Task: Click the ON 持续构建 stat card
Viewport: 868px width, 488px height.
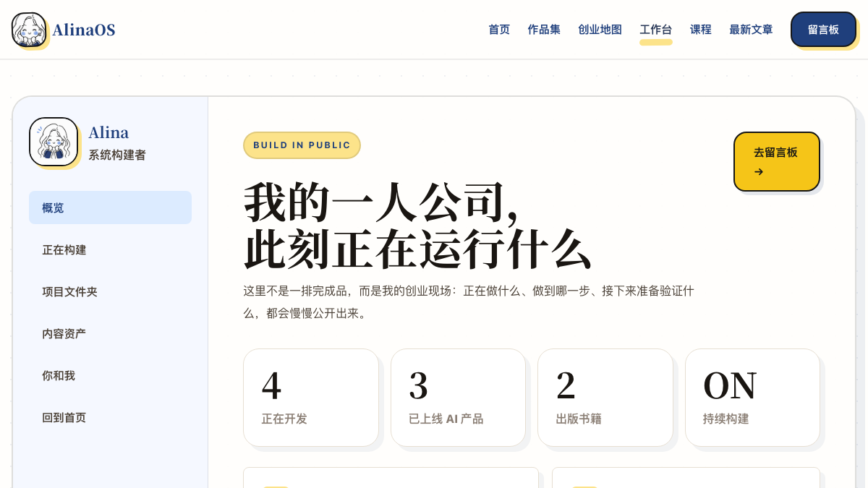Action: click(x=752, y=398)
